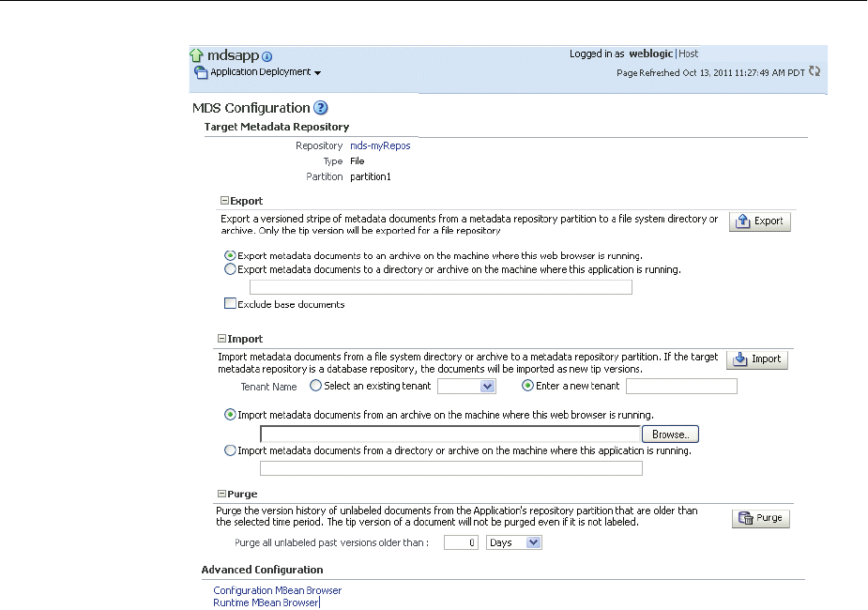The width and height of the screenshot is (868, 610).
Task: Click the Target Metadata Repository heading
Action: [x=277, y=127]
